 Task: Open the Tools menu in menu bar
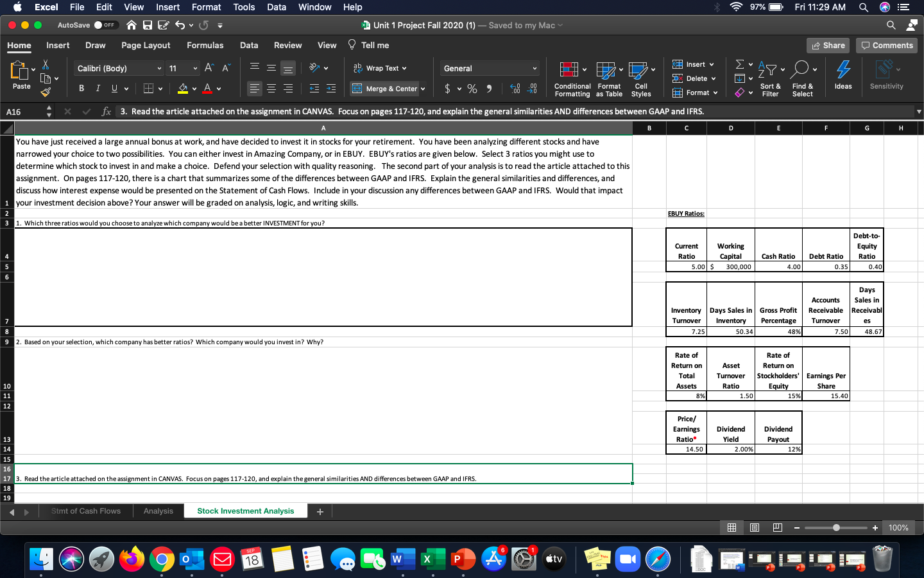[x=244, y=7]
